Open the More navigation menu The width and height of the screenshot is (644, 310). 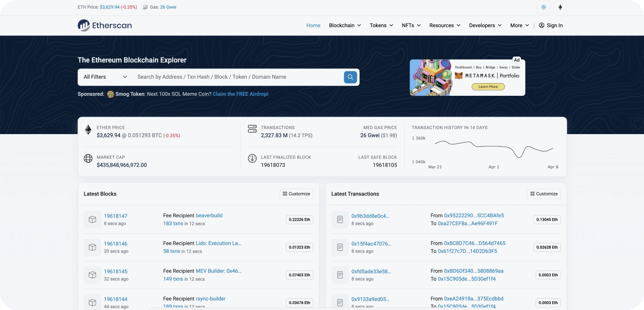[520, 25]
